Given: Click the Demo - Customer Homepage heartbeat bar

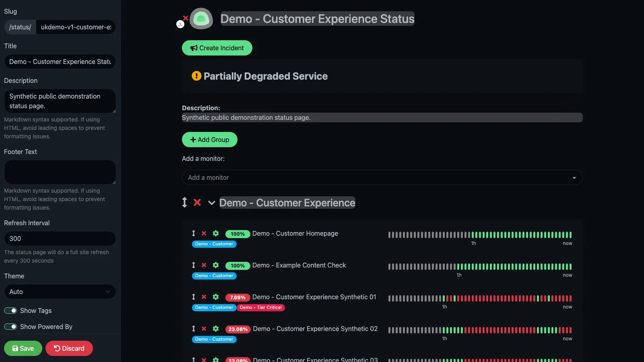Looking at the screenshot, I should (480, 235).
